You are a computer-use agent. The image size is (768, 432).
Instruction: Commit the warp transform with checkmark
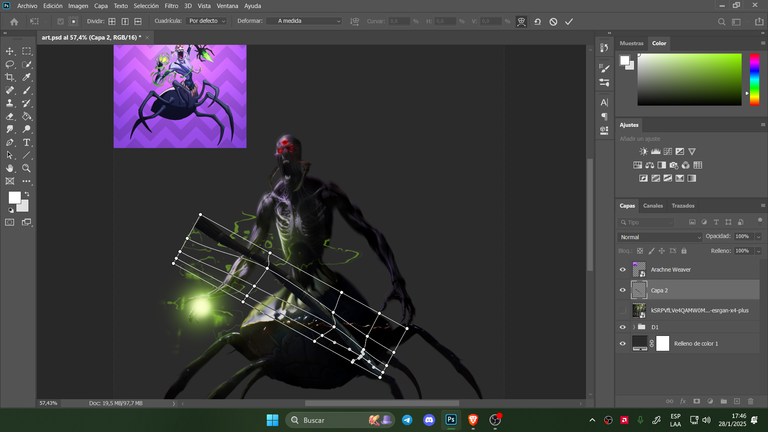(569, 22)
